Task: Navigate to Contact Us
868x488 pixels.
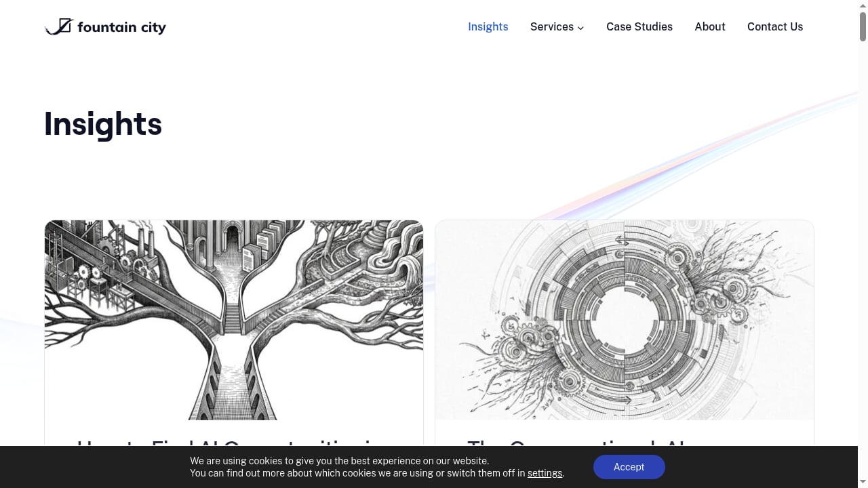Action: pos(775,27)
